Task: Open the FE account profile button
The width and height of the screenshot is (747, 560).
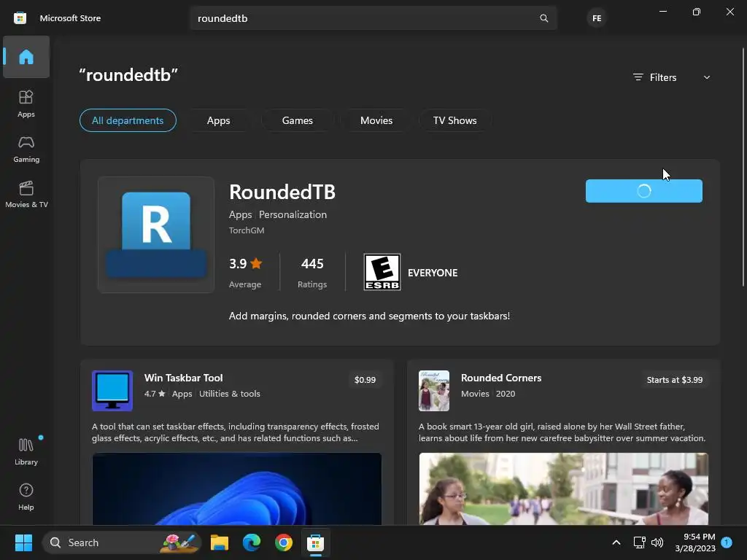Action: tap(597, 18)
